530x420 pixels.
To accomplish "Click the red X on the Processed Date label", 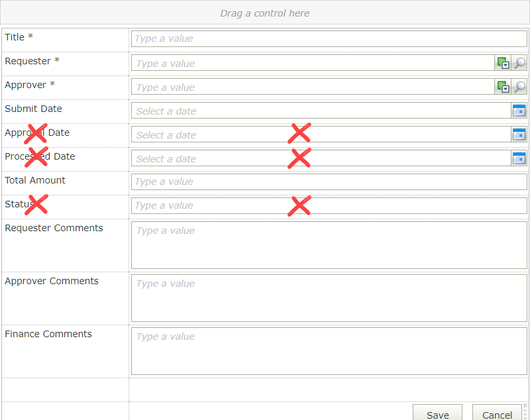I will pyautogui.click(x=36, y=157).
